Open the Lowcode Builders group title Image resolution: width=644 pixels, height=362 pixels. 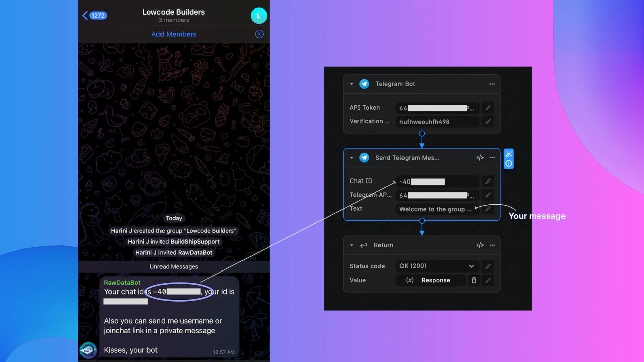pos(174,12)
